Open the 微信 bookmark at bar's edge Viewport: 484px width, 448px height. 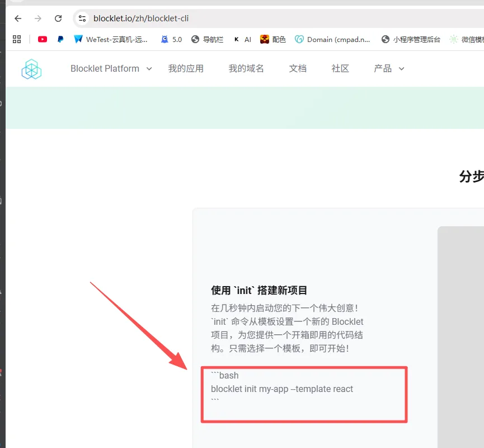tap(467, 39)
